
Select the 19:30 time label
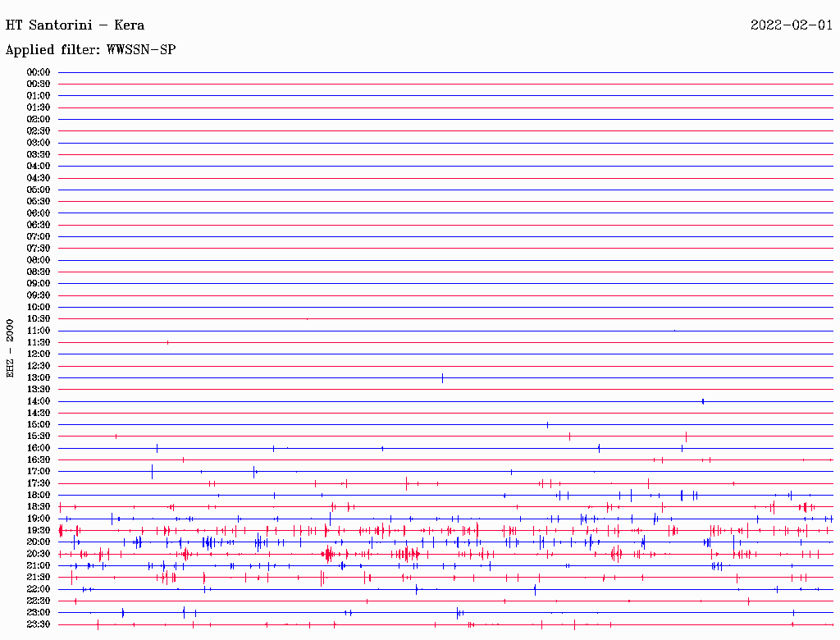click(39, 531)
